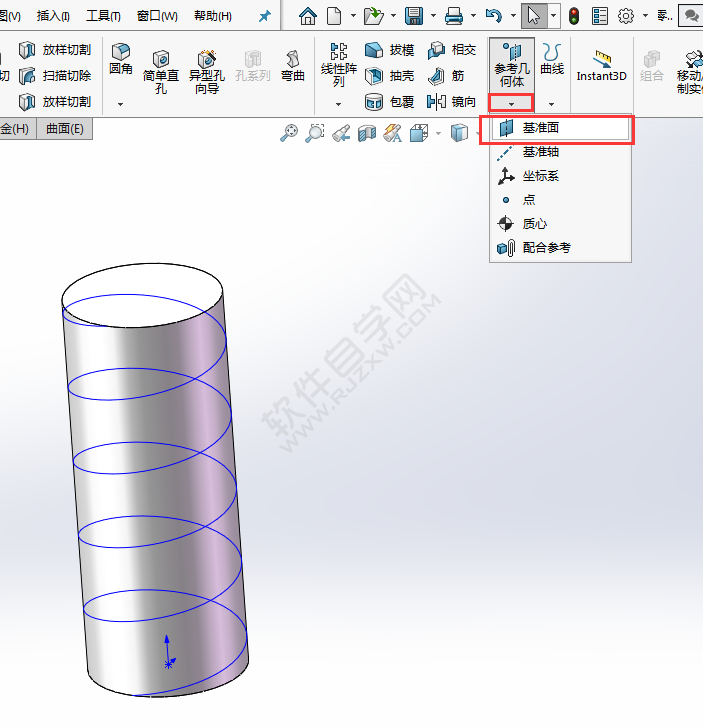Image resolution: width=703 pixels, height=727 pixels.
Task: Click the Print icon
Action: pyautogui.click(x=454, y=16)
